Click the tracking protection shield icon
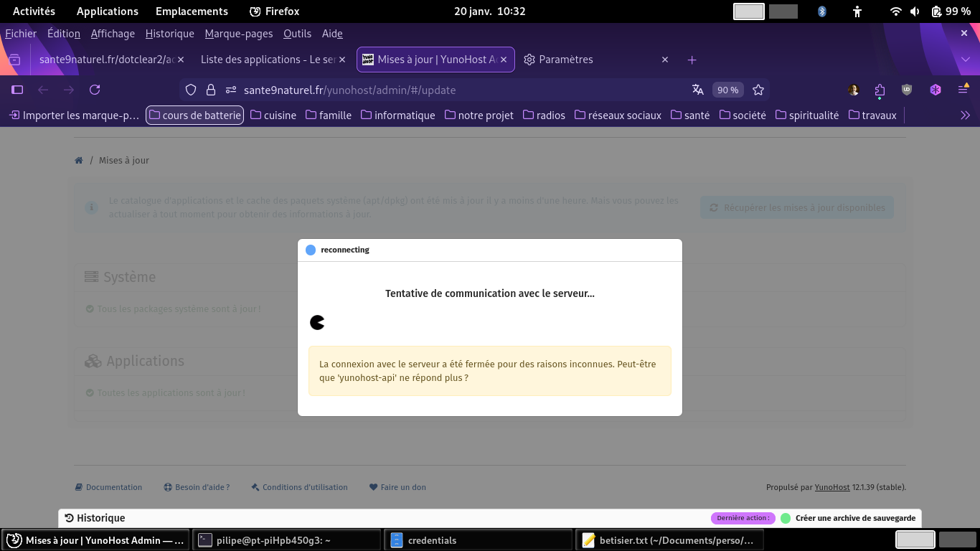The image size is (980, 551). point(191,90)
